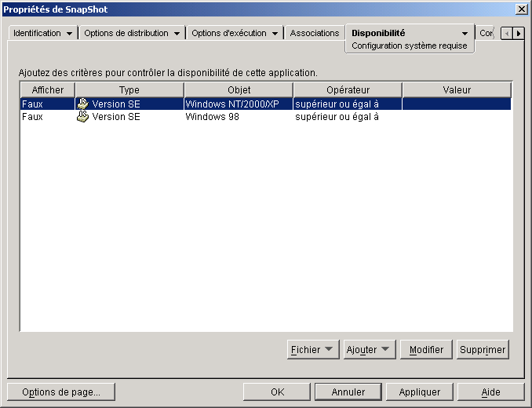The height and width of the screenshot is (408, 532).
Task: Open the Options d'exécution tab dropdown arrow
Action: coord(275,34)
